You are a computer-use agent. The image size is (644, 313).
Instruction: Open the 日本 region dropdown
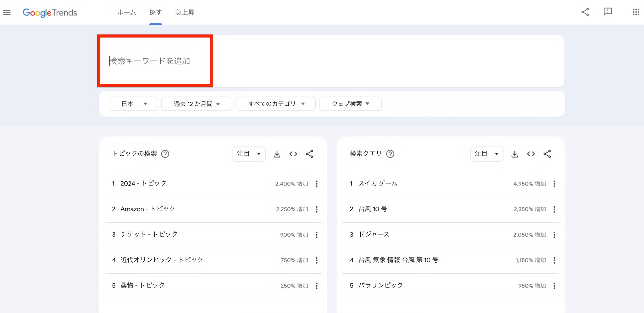tap(133, 104)
